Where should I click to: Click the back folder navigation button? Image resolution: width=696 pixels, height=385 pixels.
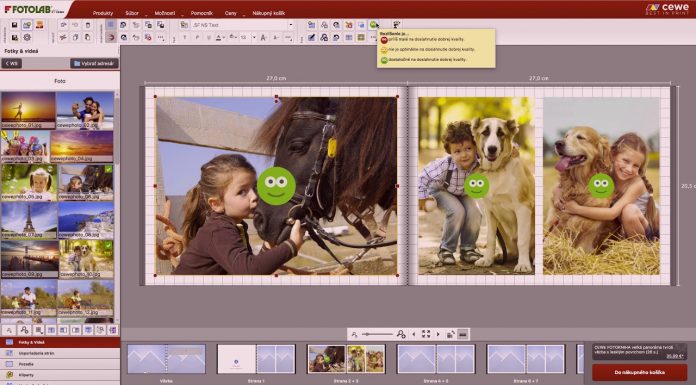pyautogui.click(x=12, y=64)
